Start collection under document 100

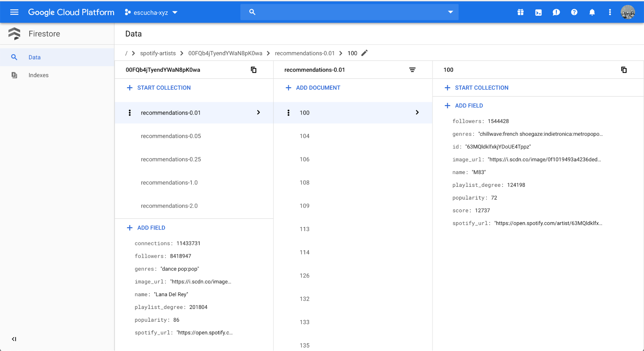(x=476, y=88)
